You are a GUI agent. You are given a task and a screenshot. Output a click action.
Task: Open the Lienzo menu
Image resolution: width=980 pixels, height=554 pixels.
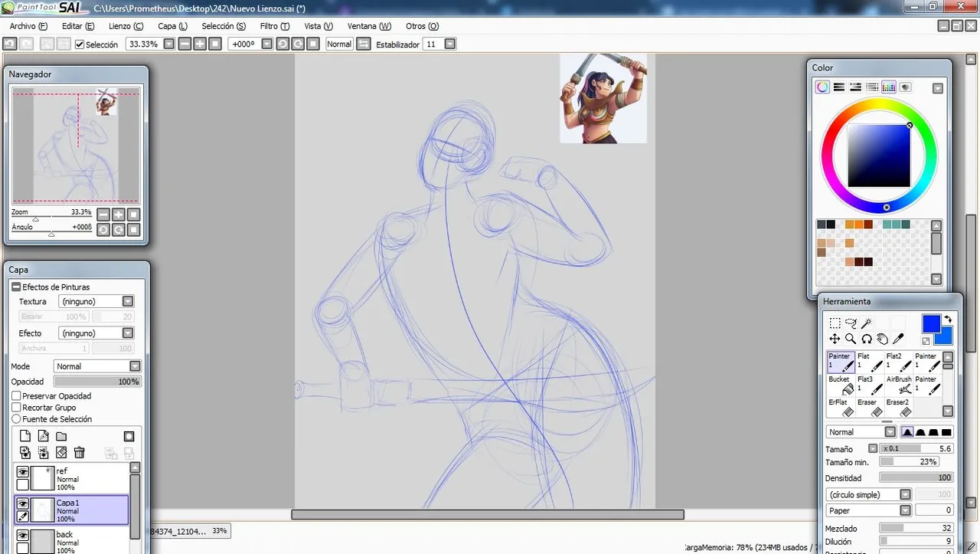coord(126,26)
